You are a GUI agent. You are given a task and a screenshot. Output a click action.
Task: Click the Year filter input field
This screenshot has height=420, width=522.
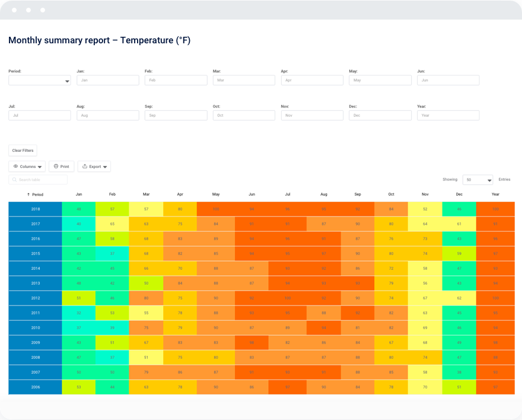448,116
